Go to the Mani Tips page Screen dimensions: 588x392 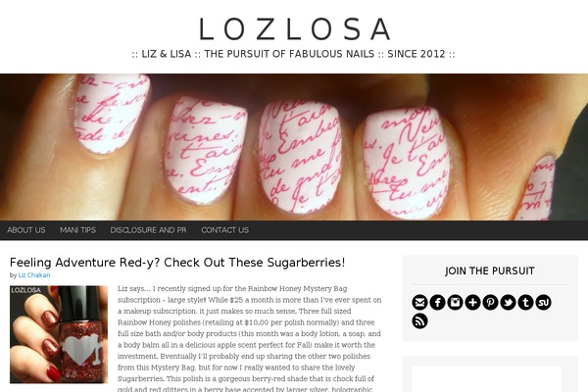[x=77, y=230]
